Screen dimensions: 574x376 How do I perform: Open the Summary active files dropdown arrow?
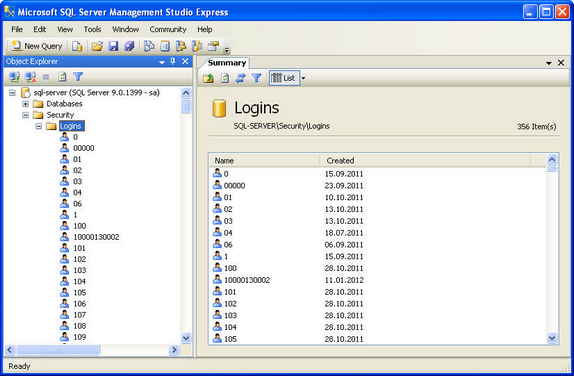[x=548, y=63]
